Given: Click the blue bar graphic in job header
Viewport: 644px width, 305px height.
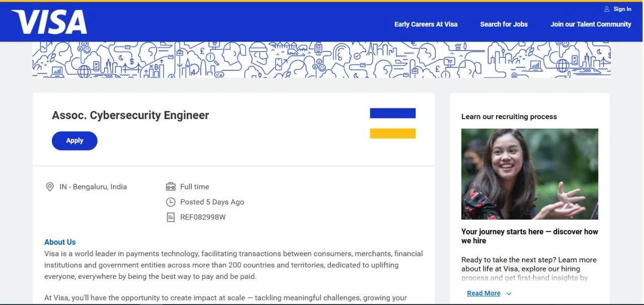Looking at the screenshot, I should pyautogui.click(x=392, y=113).
